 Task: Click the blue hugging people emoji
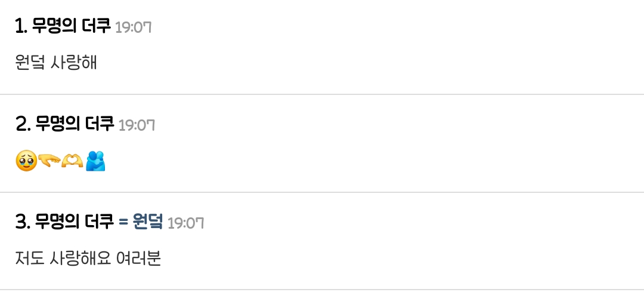95,161
